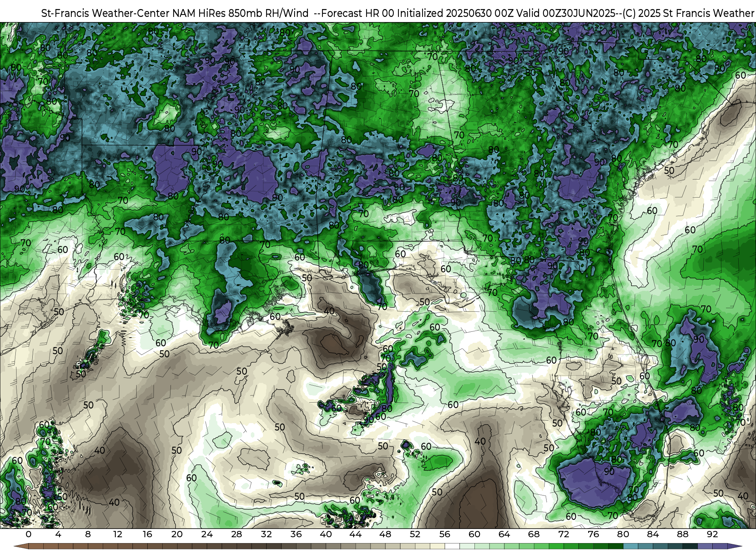Viewport: 756px width, 551px height.
Task: Click the "St-Francis Weather-Center" title text
Action: point(106,13)
